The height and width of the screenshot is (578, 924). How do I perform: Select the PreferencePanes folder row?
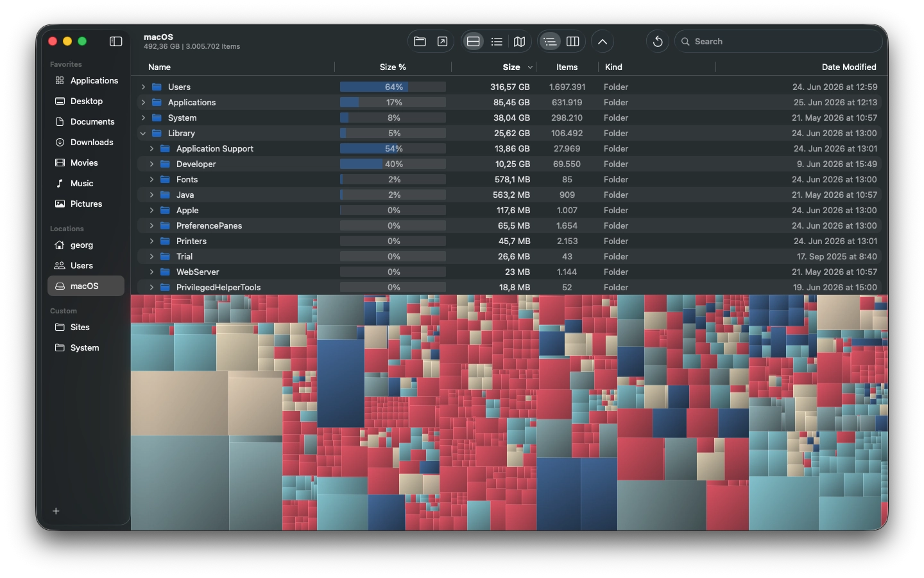coord(508,225)
